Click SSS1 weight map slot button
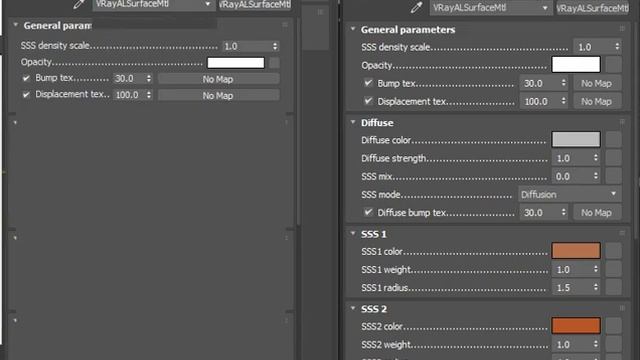This screenshot has width=640, height=360. [x=613, y=269]
